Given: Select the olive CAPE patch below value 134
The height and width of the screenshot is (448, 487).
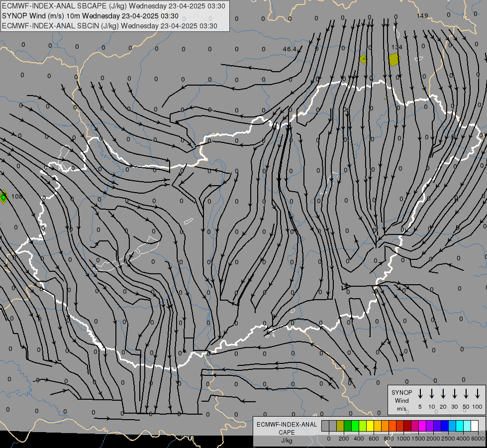Looking at the screenshot, I should pyautogui.click(x=394, y=59).
